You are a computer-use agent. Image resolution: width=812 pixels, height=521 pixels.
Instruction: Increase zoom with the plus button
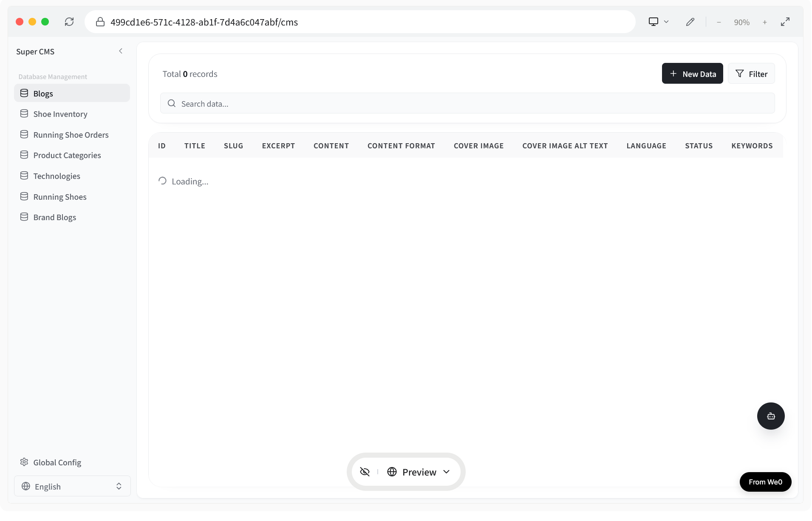765,22
